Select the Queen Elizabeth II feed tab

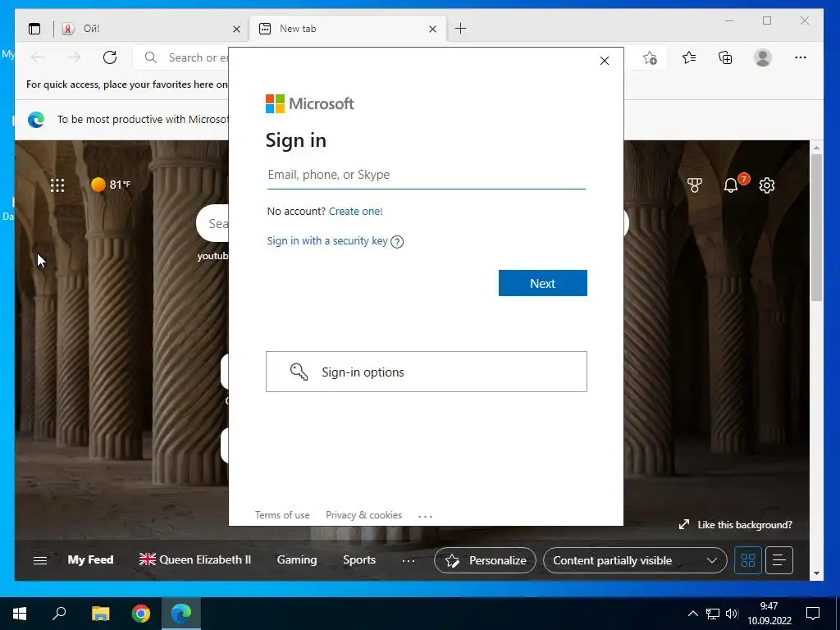tap(195, 559)
